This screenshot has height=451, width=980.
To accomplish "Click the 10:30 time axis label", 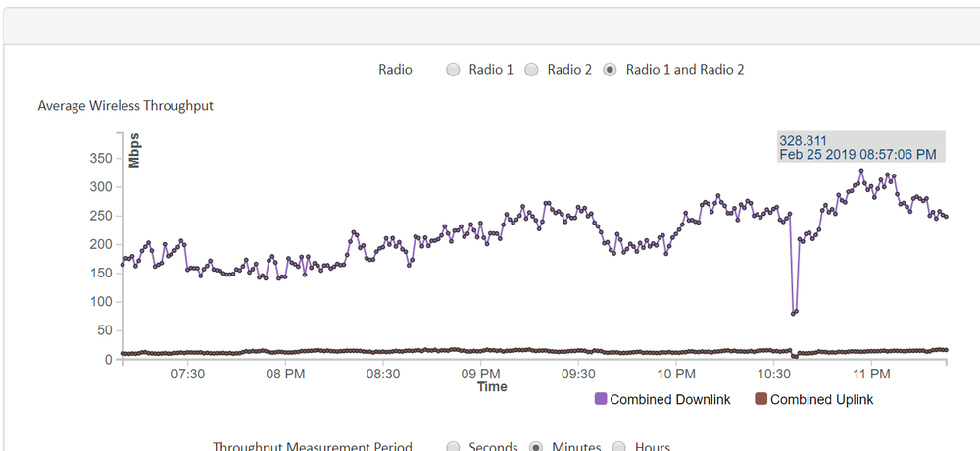I will (773, 375).
